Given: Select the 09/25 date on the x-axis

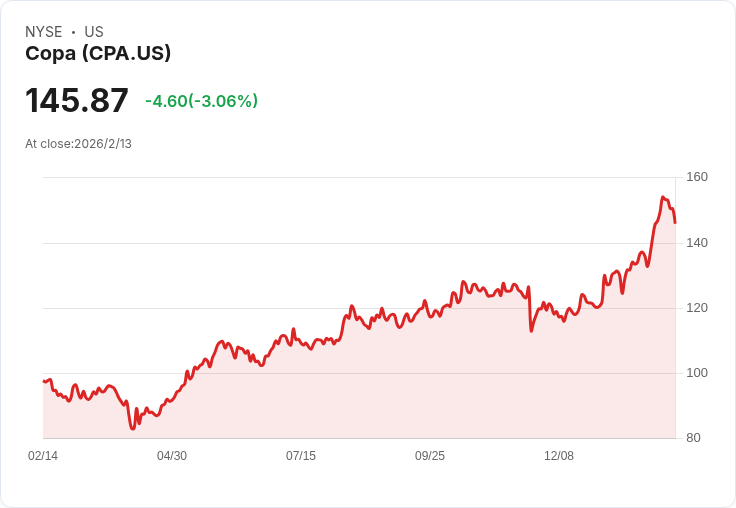Looking at the screenshot, I should pyautogui.click(x=430, y=456).
